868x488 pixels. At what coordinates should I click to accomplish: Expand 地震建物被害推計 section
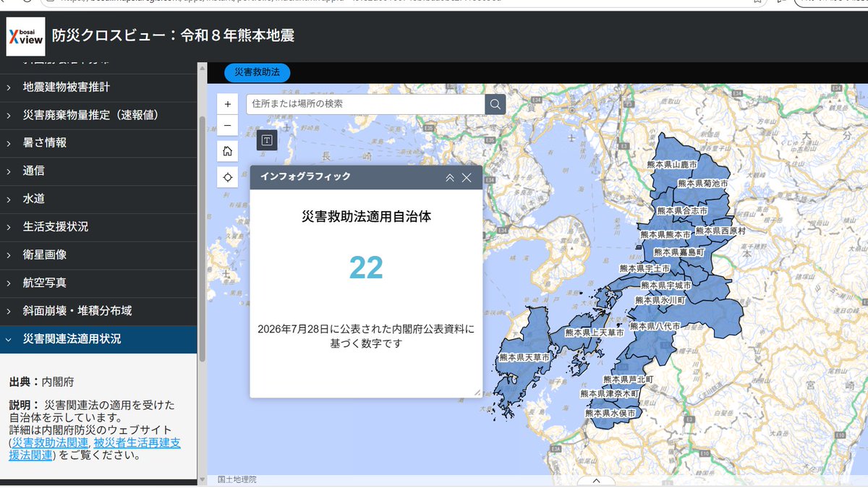98,87
